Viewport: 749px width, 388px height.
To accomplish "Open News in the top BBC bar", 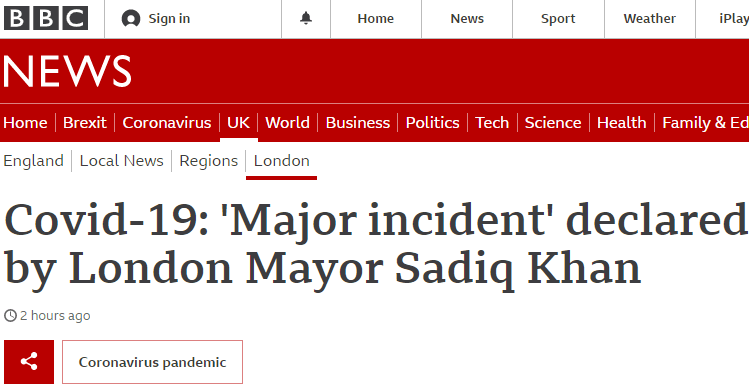I will click(x=467, y=19).
